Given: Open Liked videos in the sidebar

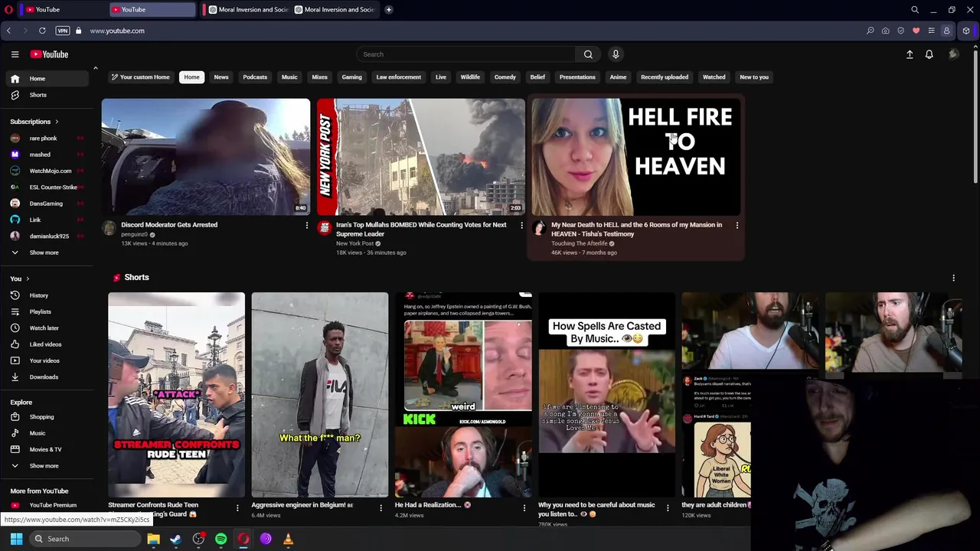Looking at the screenshot, I should pos(46,344).
